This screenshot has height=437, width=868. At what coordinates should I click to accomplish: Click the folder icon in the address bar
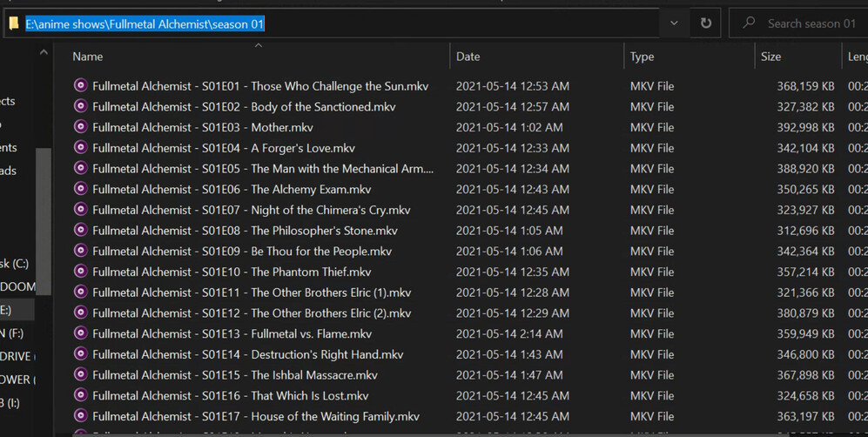(x=14, y=24)
